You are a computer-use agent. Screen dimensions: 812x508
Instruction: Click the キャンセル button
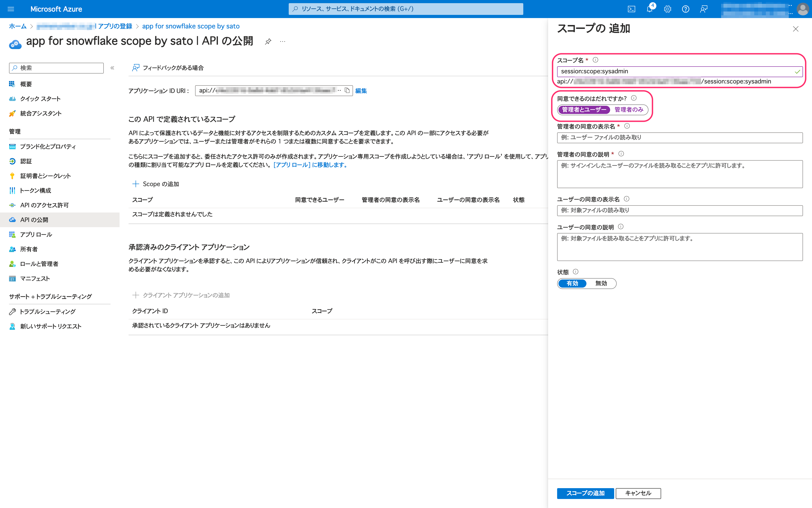pyautogui.click(x=638, y=493)
